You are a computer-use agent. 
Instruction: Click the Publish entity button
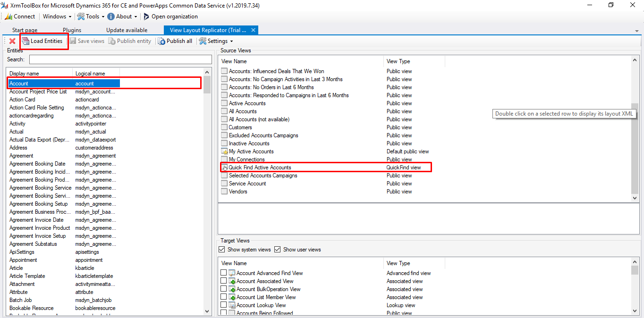pos(130,41)
